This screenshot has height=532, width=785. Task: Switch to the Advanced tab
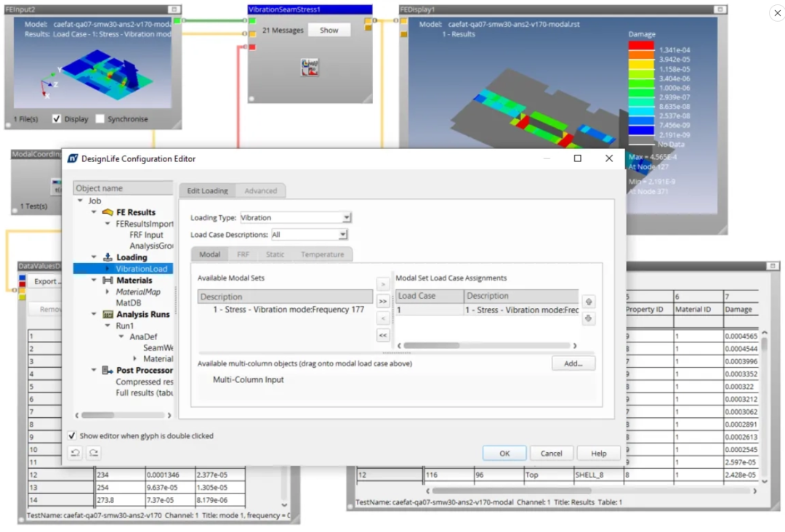click(x=261, y=190)
